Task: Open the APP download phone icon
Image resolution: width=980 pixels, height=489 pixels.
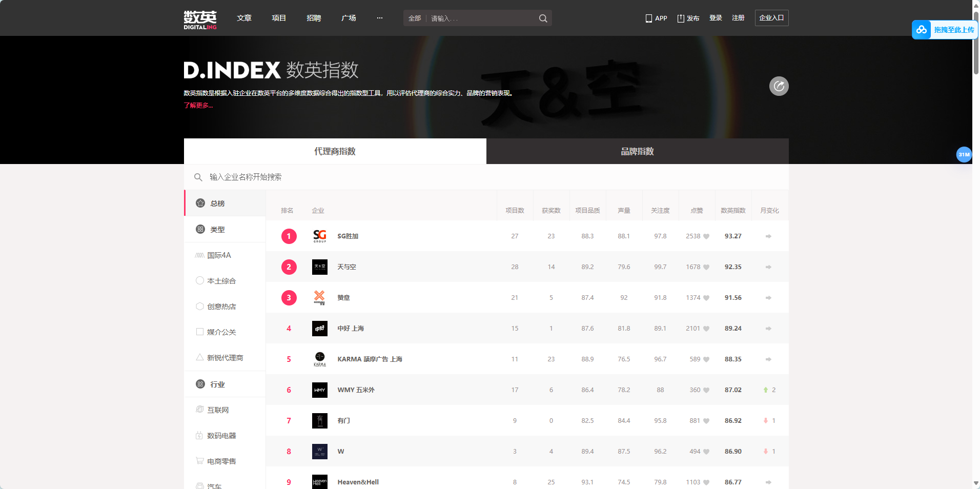Action: pos(648,18)
